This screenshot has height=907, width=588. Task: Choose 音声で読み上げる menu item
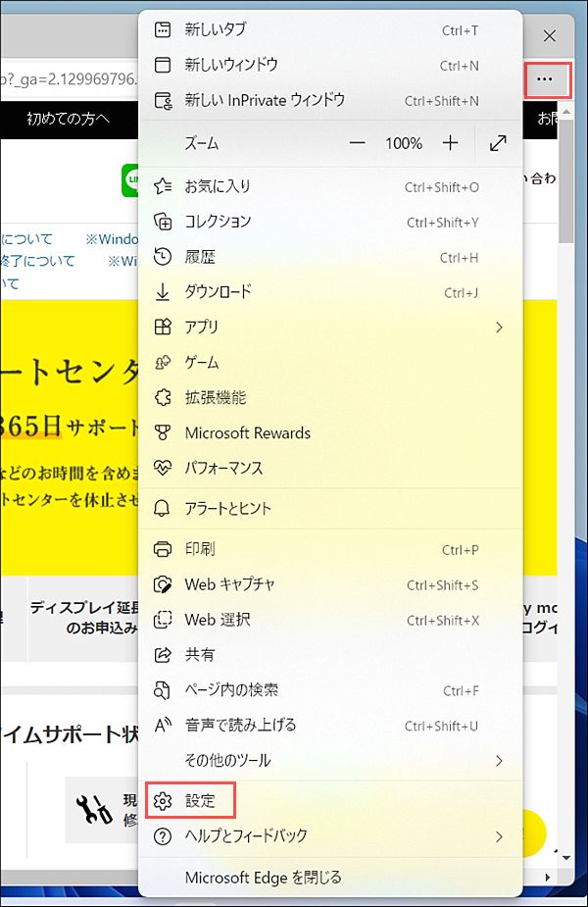330,726
